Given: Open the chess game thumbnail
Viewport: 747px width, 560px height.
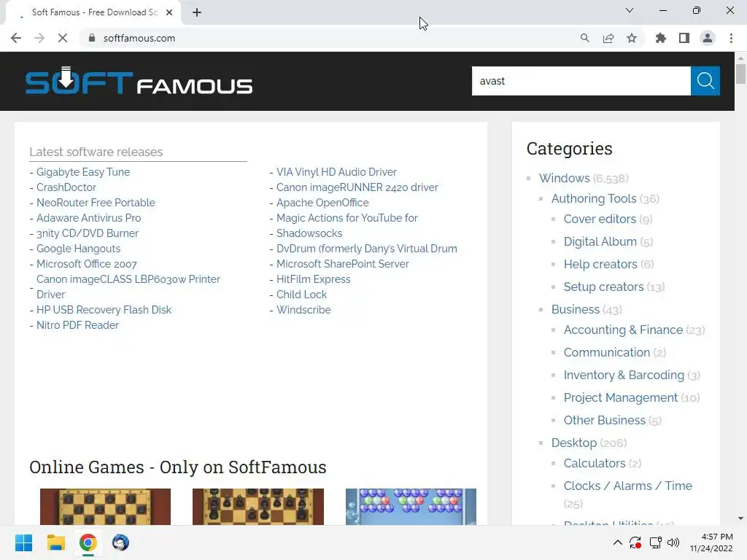Looking at the screenshot, I should 258,507.
